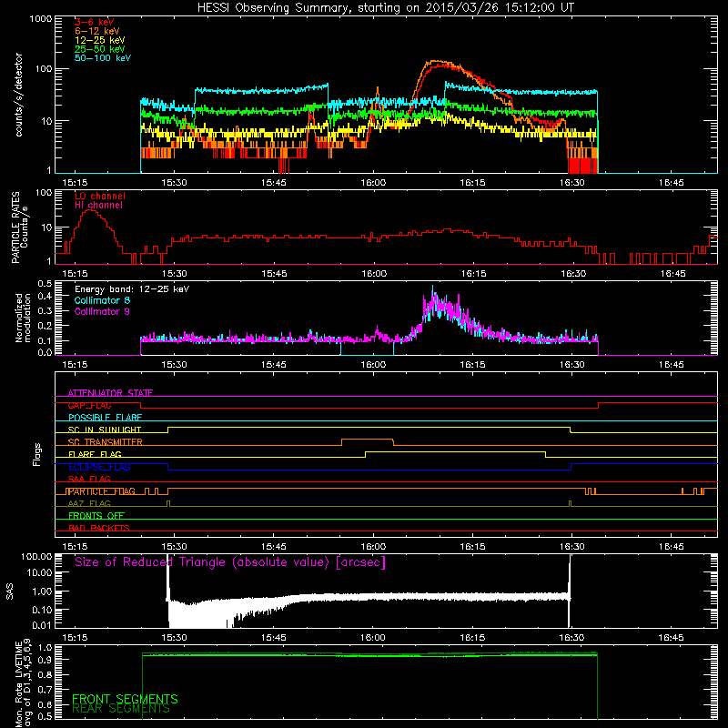Click the 1000 y-axis value on the count-rate plot
Image resolution: width=728 pixels, height=728 pixels.
pos(40,19)
